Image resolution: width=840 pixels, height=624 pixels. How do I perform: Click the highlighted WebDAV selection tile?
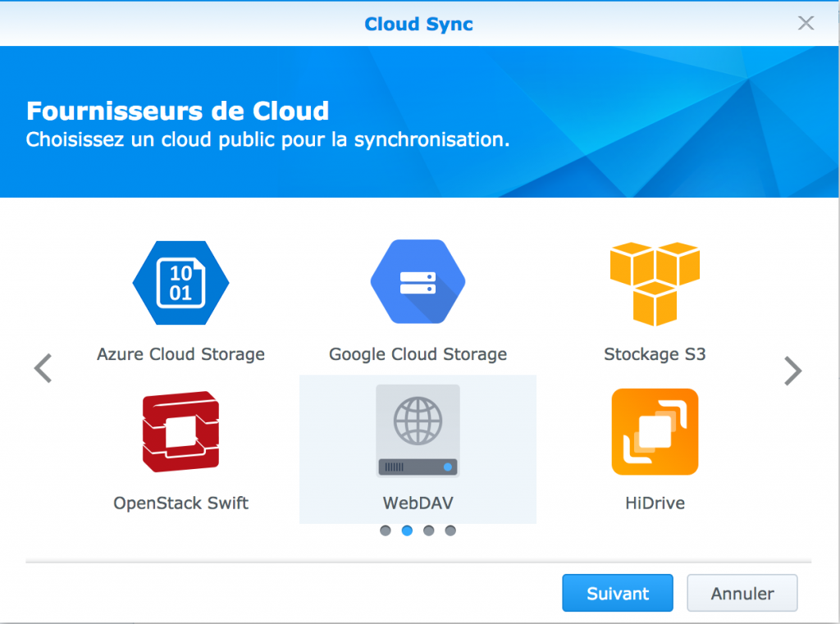418,449
